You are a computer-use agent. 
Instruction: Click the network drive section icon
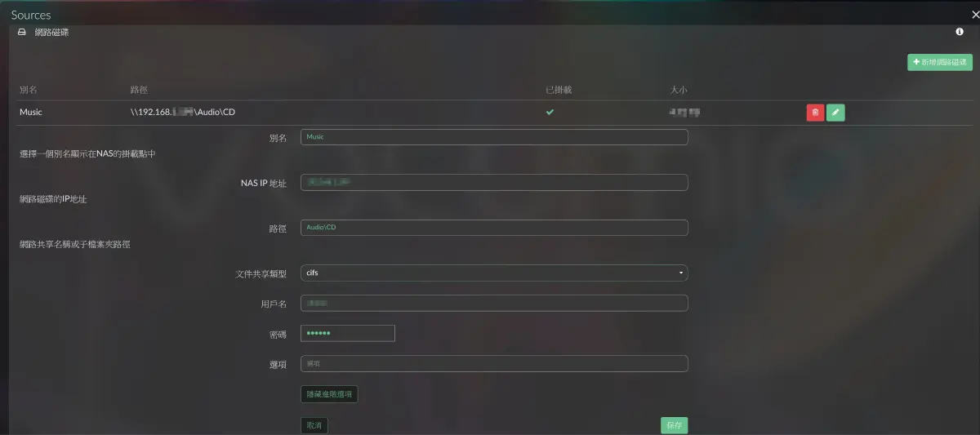point(22,32)
